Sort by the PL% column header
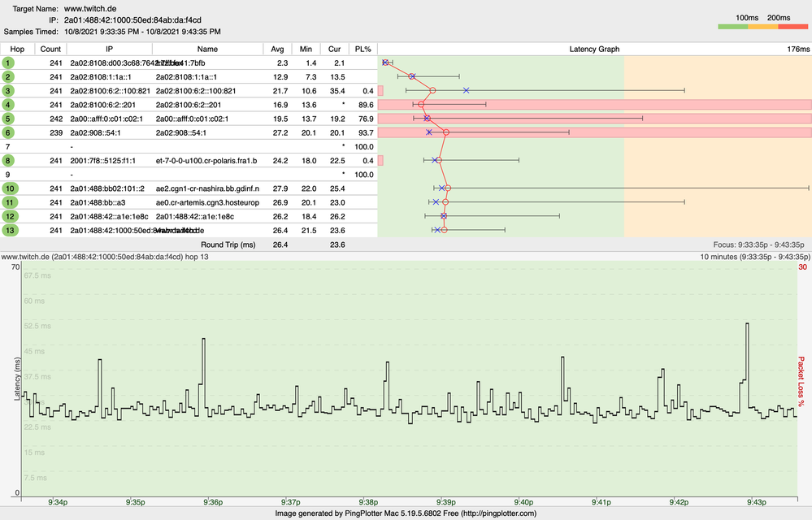Screen dimensions: 812x520 (x=363, y=49)
